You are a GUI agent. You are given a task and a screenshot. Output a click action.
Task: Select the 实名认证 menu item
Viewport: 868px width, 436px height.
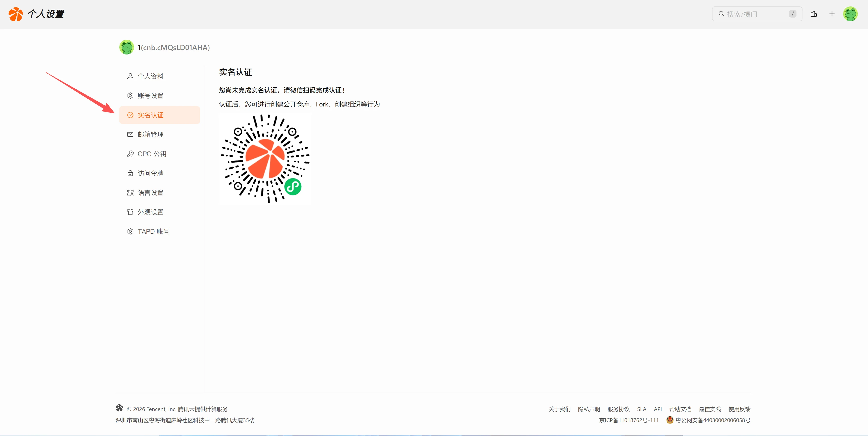(159, 115)
